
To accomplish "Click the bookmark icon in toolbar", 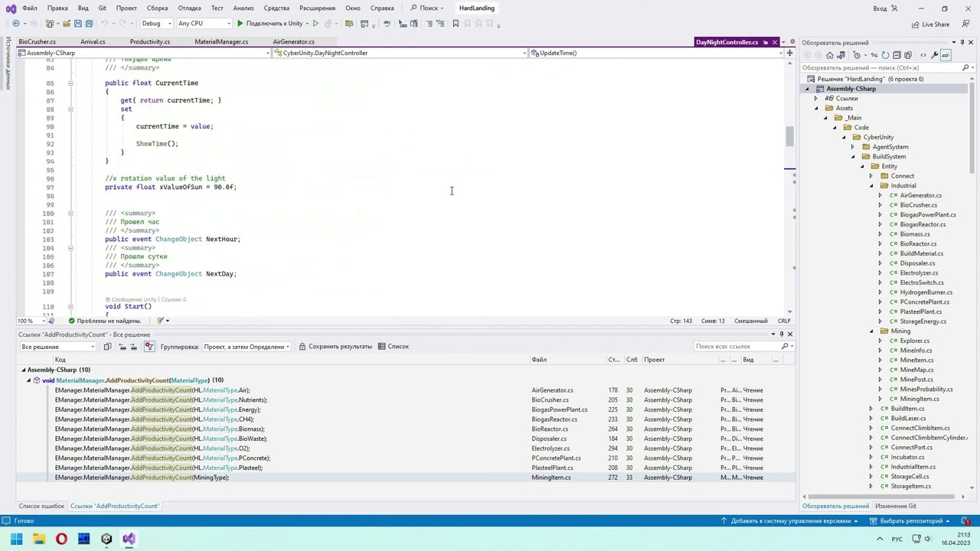I will [x=456, y=24].
